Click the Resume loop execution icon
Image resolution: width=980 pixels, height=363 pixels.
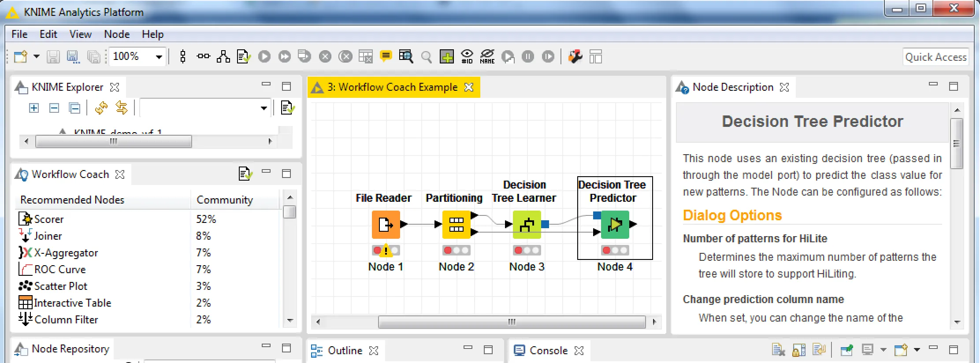(548, 56)
